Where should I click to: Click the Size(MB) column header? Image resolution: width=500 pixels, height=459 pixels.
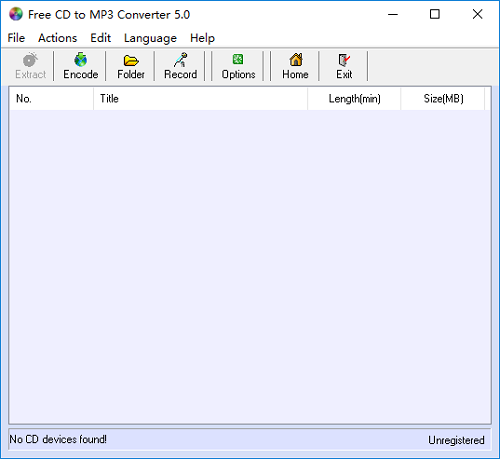[443, 99]
